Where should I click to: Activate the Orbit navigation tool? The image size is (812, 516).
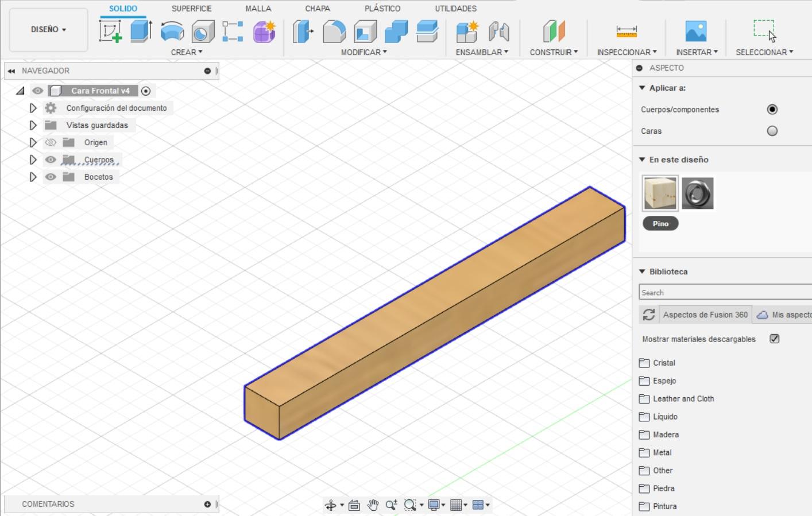pyautogui.click(x=330, y=505)
